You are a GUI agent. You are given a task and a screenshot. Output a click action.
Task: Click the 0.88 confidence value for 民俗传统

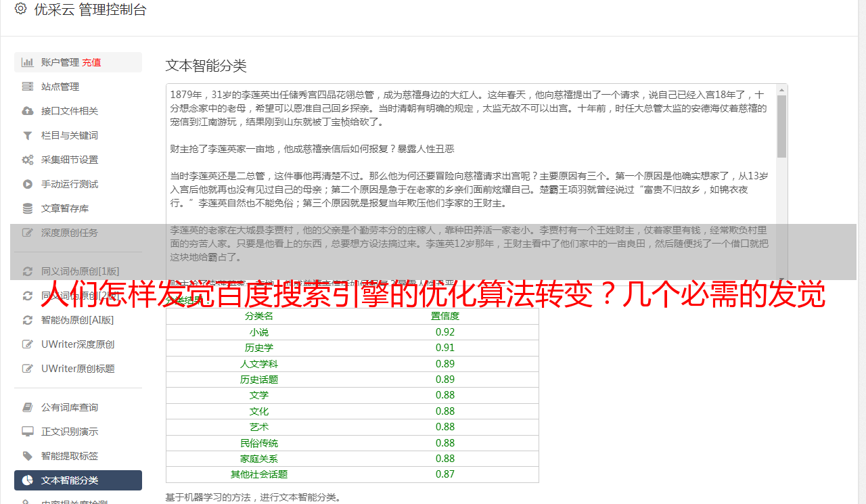(x=445, y=443)
